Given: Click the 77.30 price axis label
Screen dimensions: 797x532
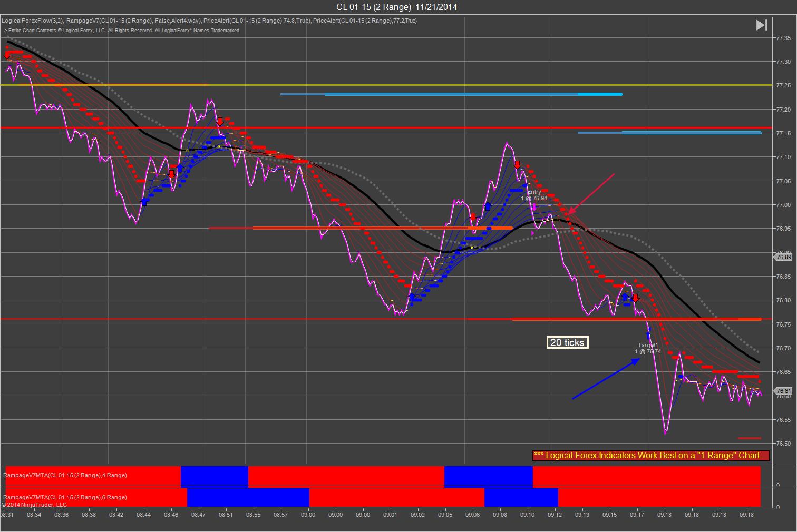Looking at the screenshot, I should (783, 62).
